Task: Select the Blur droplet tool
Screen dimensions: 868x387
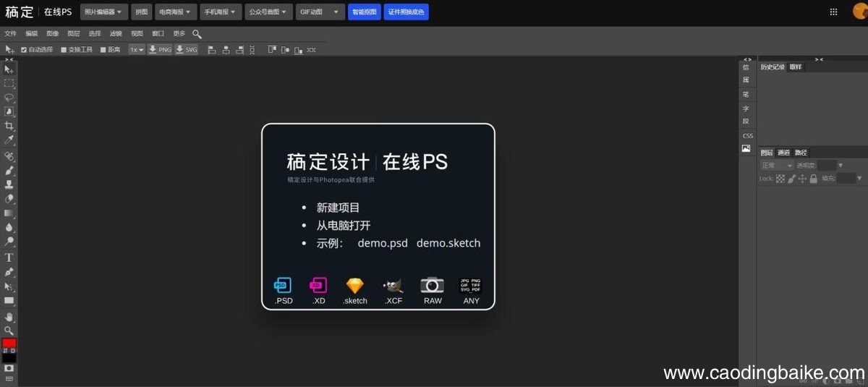Action: [x=9, y=227]
